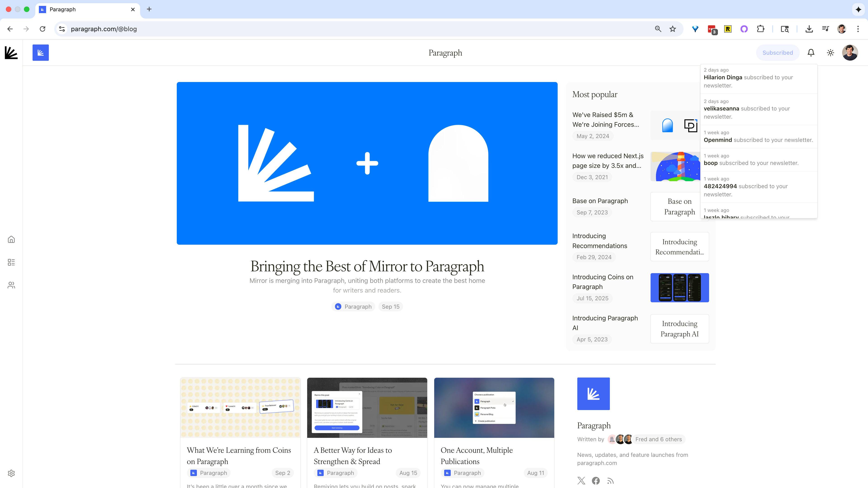Open settings gear in left sidebar
The image size is (868, 488).
click(x=11, y=473)
